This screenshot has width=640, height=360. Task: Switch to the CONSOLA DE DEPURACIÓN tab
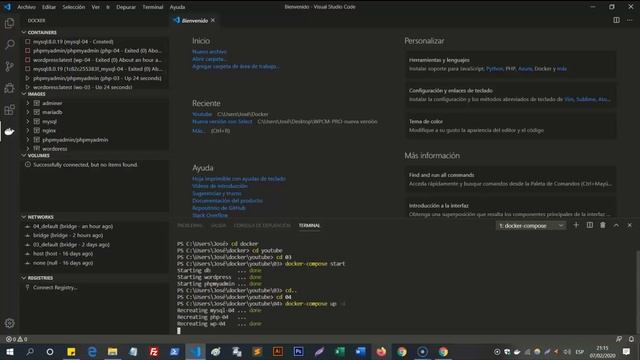pyautogui.click(x=262, y=225)
